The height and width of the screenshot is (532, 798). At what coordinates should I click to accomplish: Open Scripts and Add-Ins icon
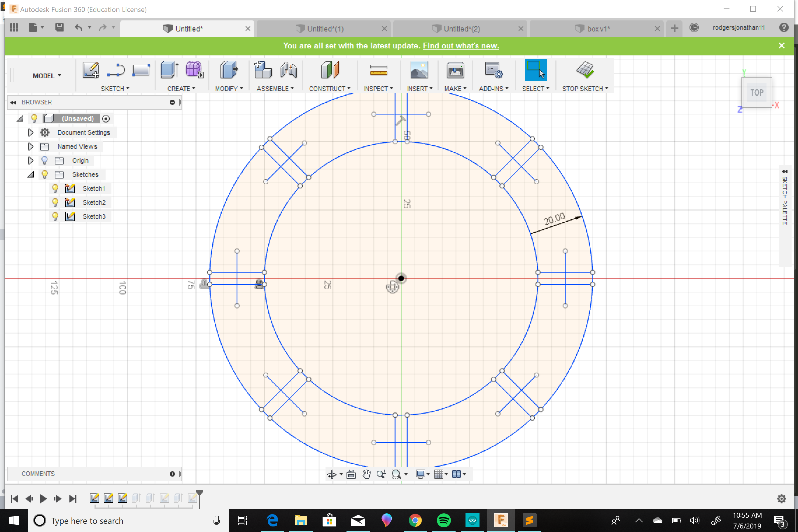pos(493,70)
